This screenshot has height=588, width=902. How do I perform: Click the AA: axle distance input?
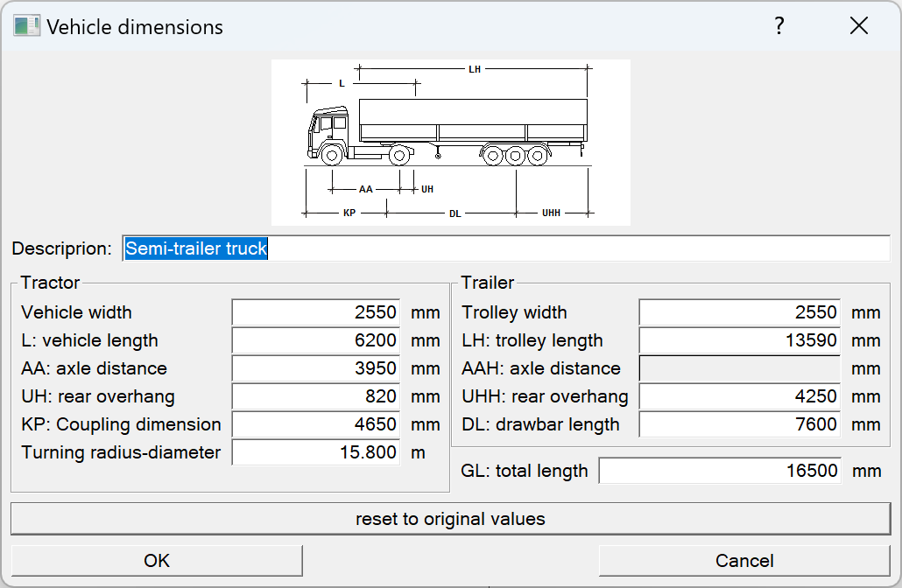(314, 368)
